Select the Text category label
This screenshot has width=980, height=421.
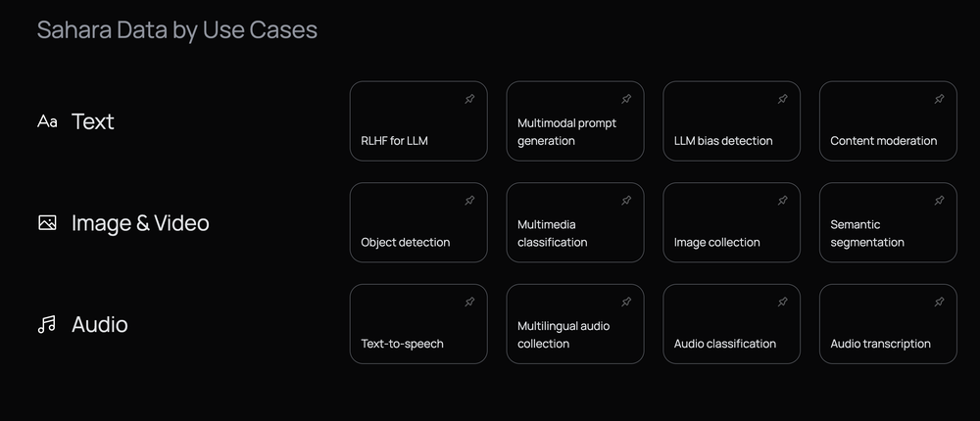click(x=93, y=121)
